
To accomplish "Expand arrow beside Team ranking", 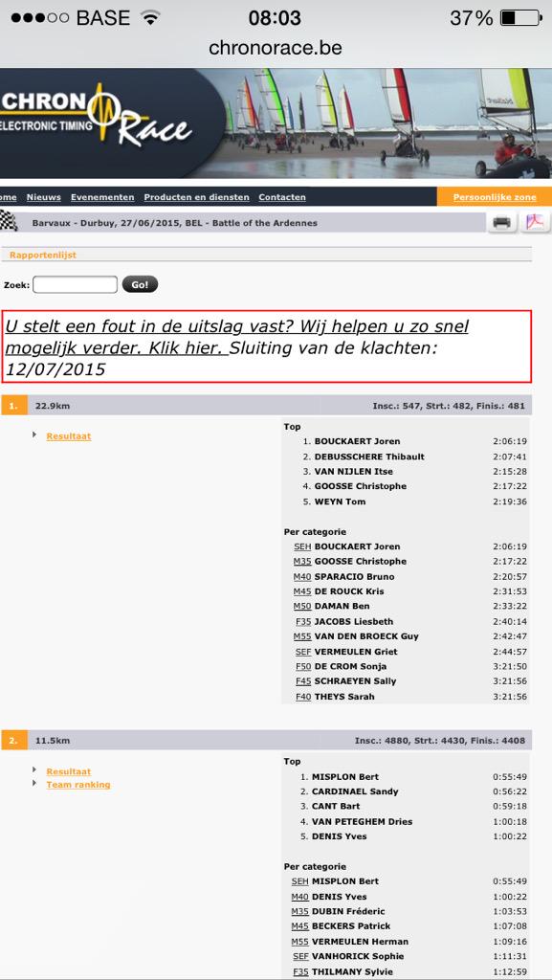I will click(34, 783).
